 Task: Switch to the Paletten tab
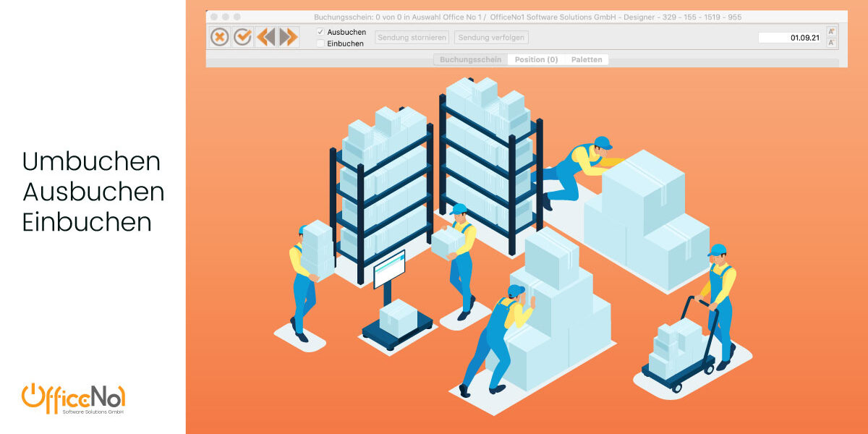point(587,60)
